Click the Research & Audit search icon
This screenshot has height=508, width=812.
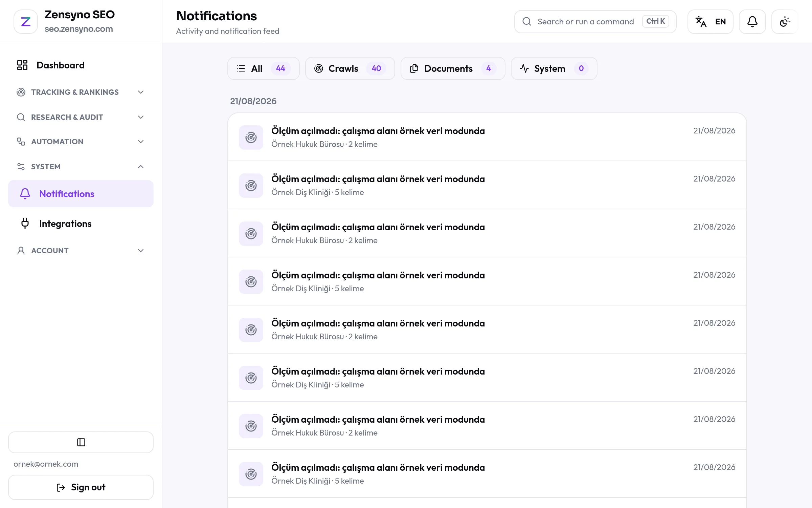21,117
